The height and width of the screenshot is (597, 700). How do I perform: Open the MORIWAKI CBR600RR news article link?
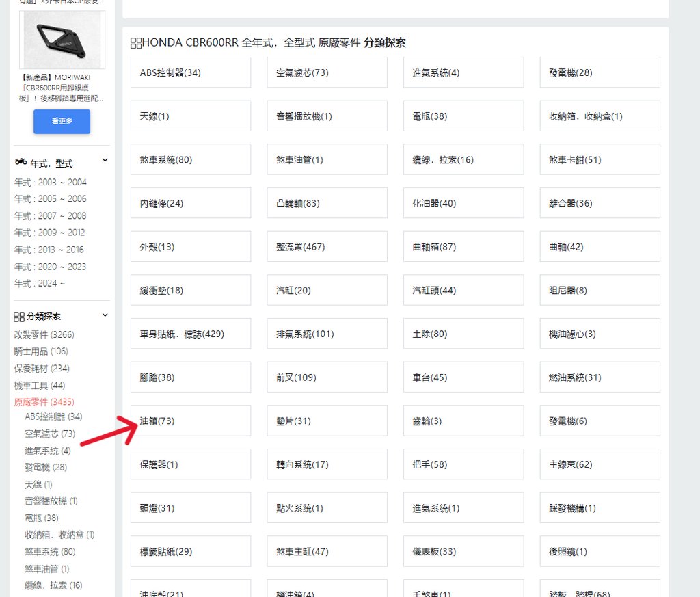pyautogui.click(x=61, y=88)
